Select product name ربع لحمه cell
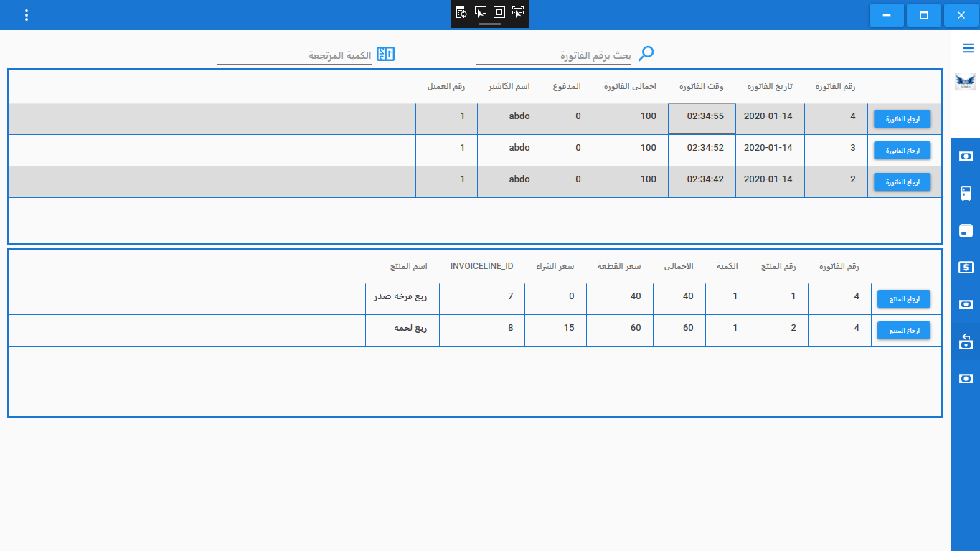The width and height of the screenshot is (980, 551). tap(402, 330)
